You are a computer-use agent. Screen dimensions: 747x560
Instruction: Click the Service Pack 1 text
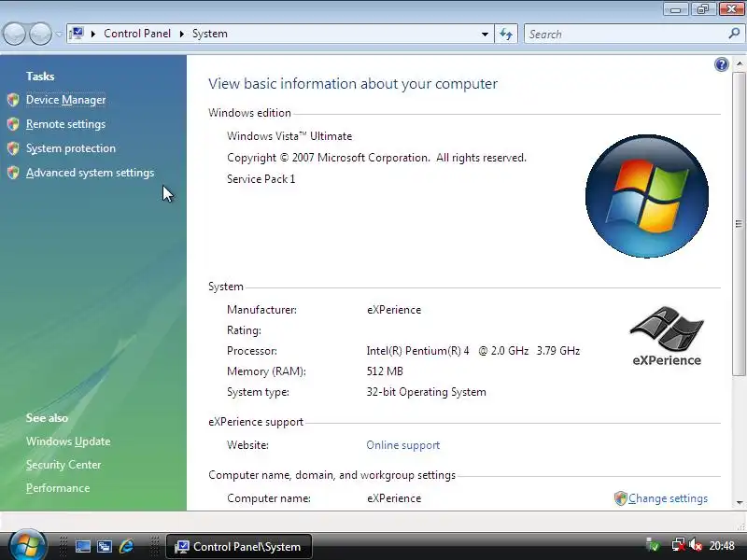[261, 179]
